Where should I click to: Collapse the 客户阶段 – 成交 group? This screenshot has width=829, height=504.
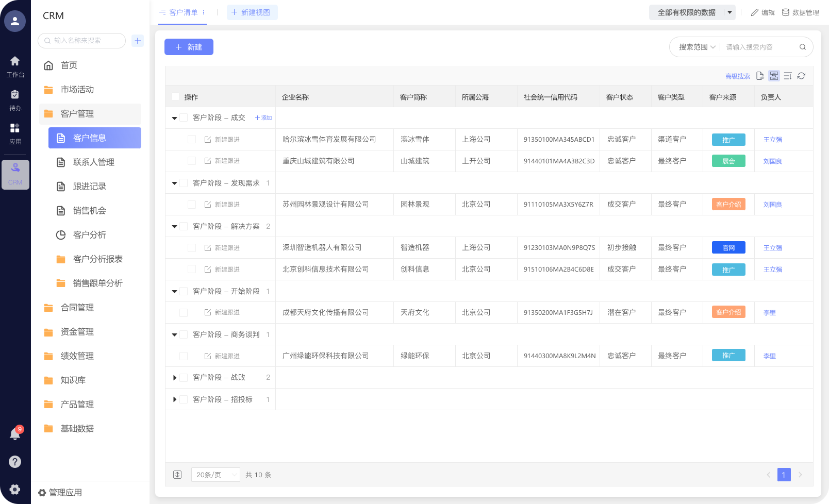(175, 118)
